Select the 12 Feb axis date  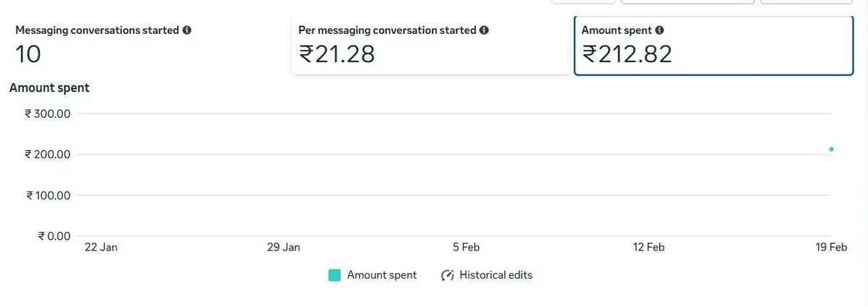point(649,247)
